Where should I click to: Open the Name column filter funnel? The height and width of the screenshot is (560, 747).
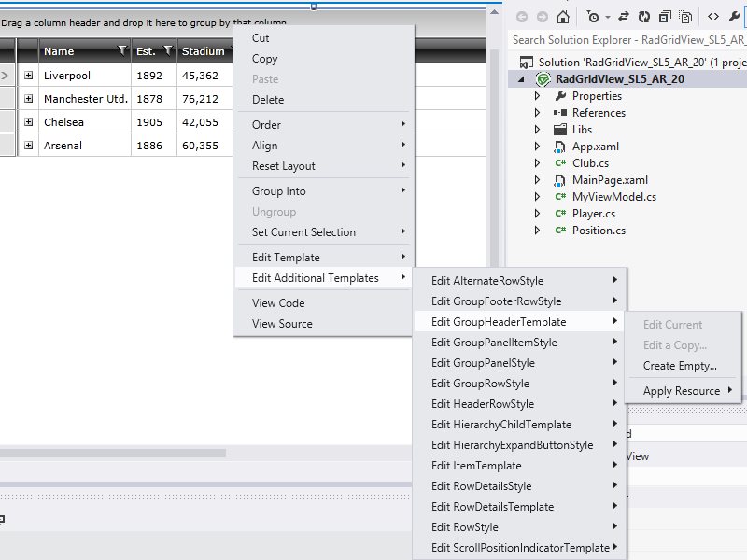[x=122, y=50]
